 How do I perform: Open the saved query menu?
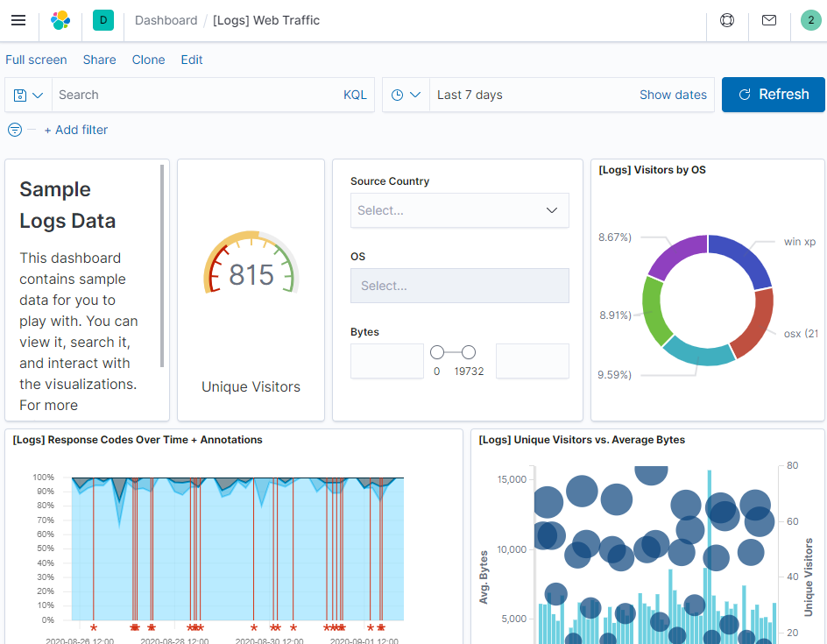pyautogui.click(x=29, y=95)
